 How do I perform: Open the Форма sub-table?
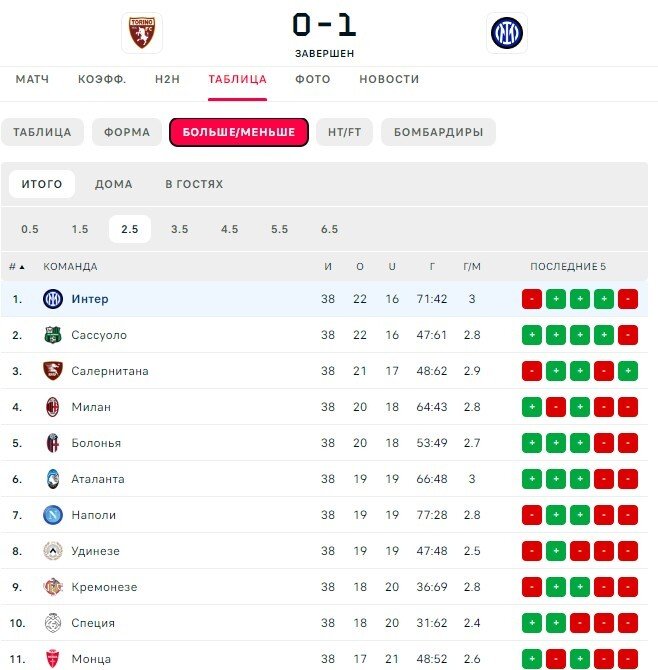point(127,132)
